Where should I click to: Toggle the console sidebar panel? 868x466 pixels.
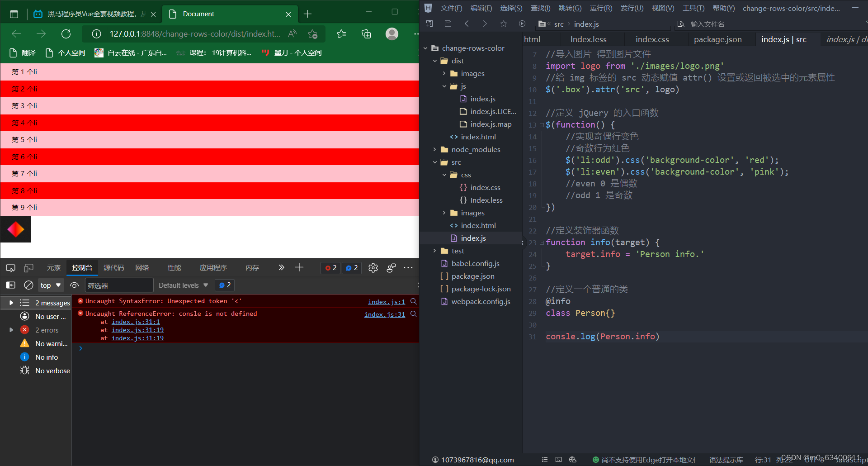pyautogui.click(x=10, y=285)
